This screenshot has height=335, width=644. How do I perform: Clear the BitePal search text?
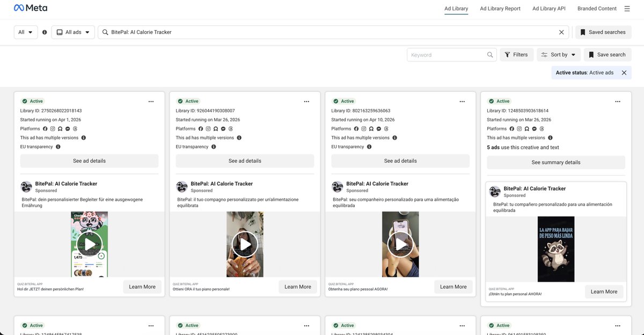(561, 32)
